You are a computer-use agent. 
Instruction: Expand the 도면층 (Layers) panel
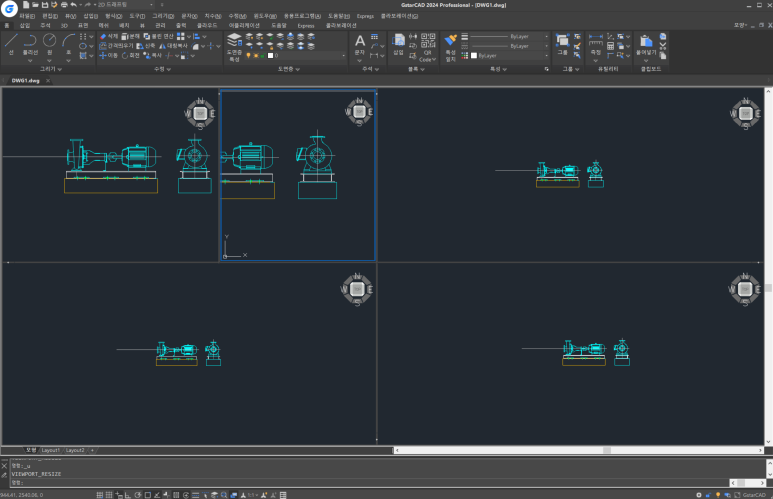(x=288, y=69)
